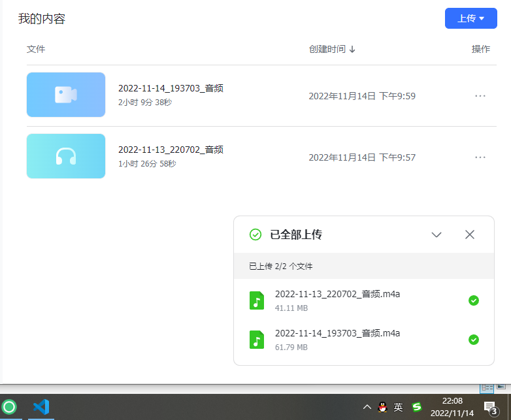511x420 pixels.
Task: Open file name 2022-11-13_220702_音频
Action: pos(171,150)
